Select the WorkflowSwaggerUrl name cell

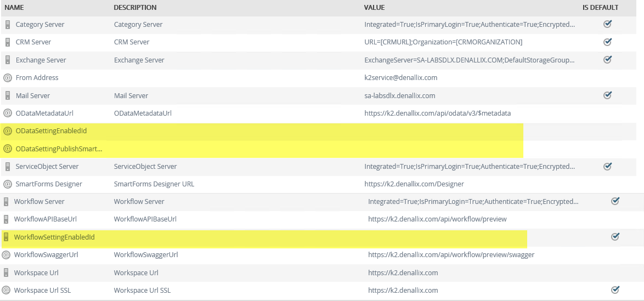tap(46, 255)
